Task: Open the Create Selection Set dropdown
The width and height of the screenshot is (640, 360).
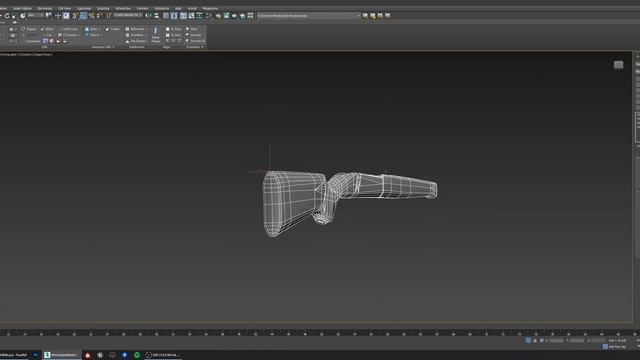Action: tap(128, 15)
